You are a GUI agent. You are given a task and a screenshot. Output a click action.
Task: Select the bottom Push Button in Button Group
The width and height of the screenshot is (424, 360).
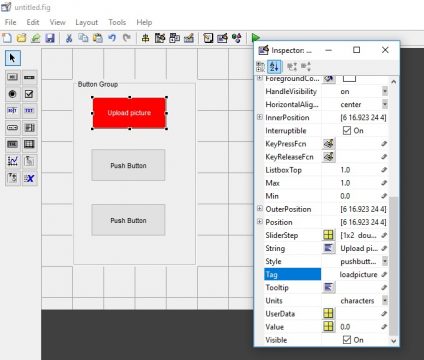coord(128,220)
